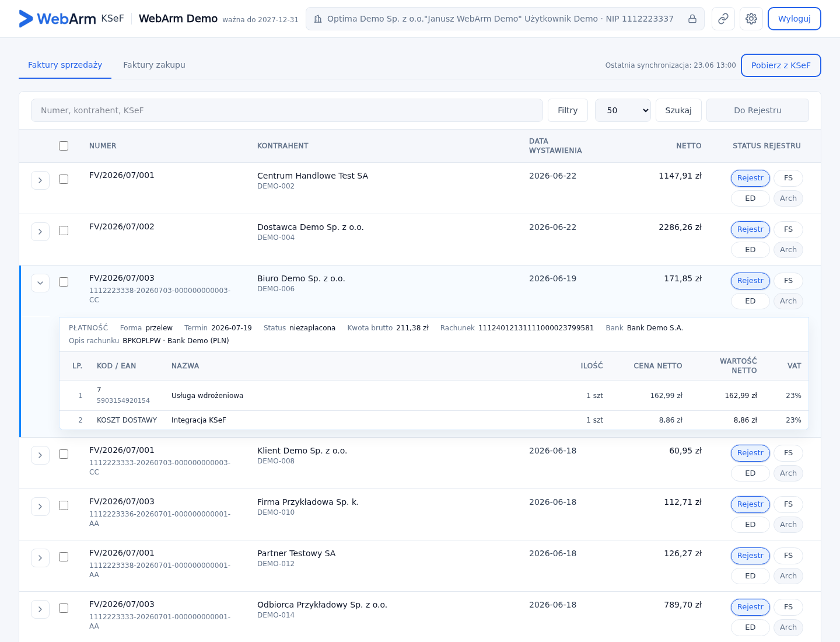The width and height of the screenshot is (840, 642).
Task: Click the building icon beside Optima Demo
Action: (x=318, y=19)
